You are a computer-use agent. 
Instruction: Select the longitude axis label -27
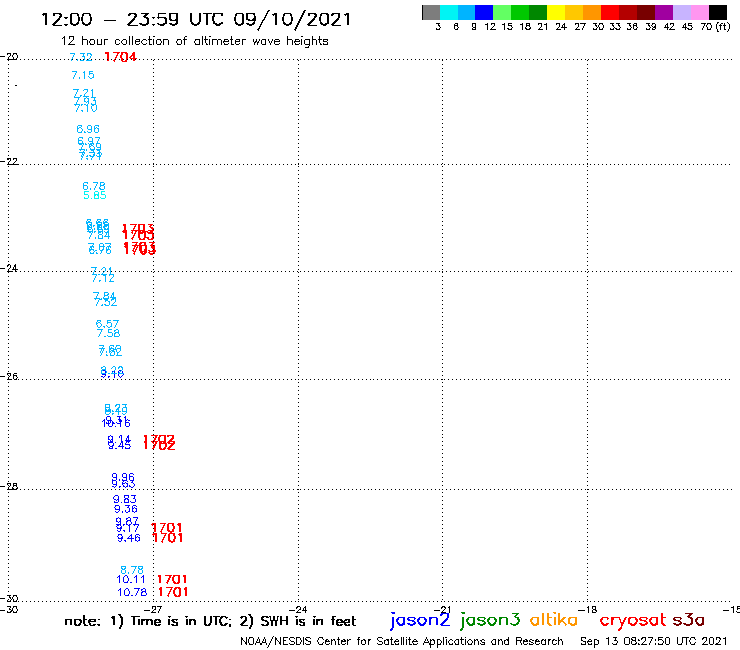[x=153, y=609]
